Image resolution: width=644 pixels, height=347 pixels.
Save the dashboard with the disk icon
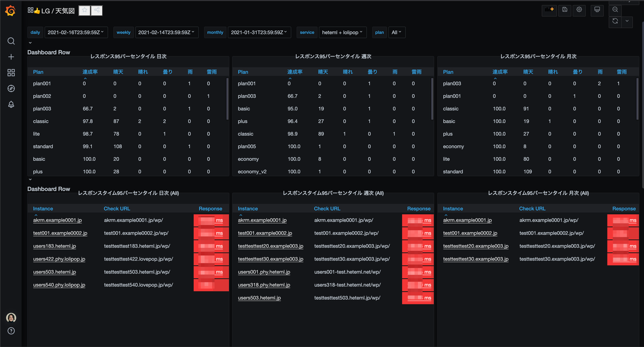click(x=565, y=10)
